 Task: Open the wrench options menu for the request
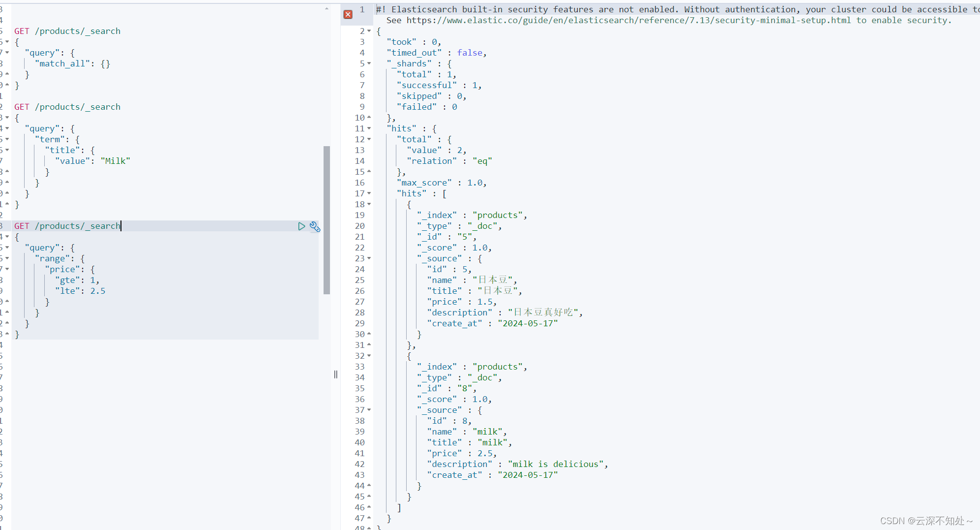(x=315, y=226)
